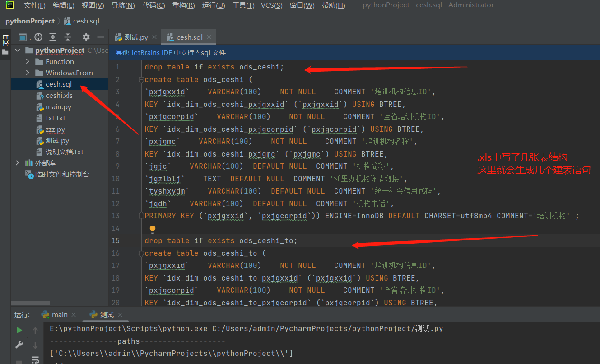The height and width of the screenshot is (364, 600).
Task: Open pythonProject in the breadcrumb bar
Action: click(30, 21)
